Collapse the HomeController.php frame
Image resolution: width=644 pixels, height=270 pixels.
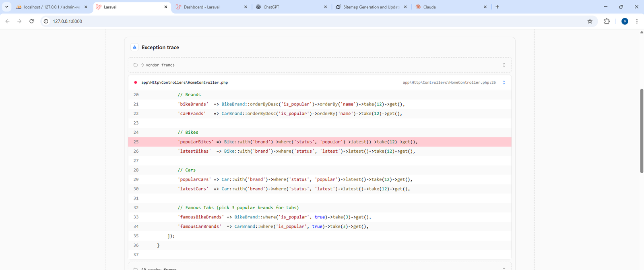504,83
